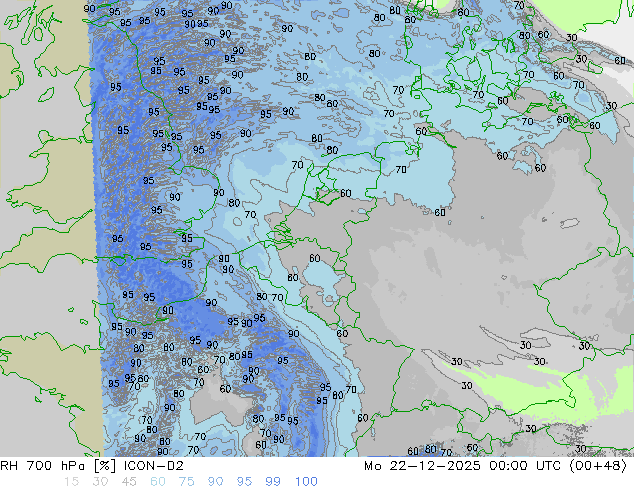Select the legend value 45
Viewport: 634px width, 490px height.
click(129, 482)
